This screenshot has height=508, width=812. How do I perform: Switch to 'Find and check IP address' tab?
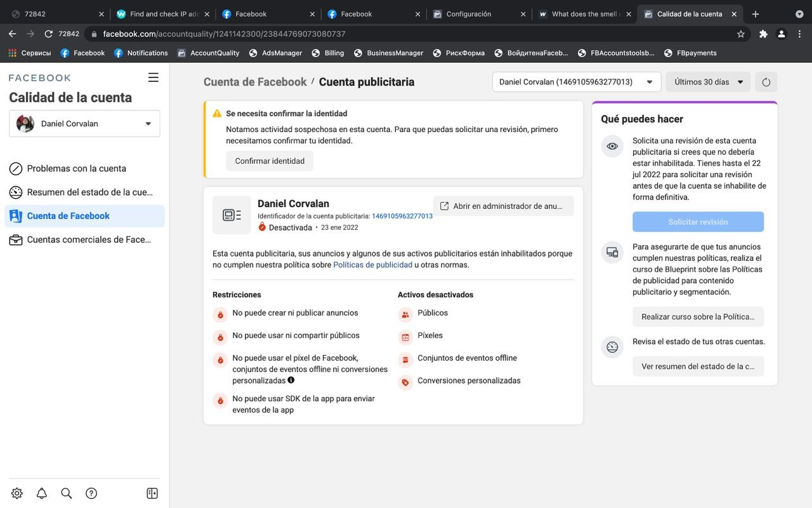point(164,14)
